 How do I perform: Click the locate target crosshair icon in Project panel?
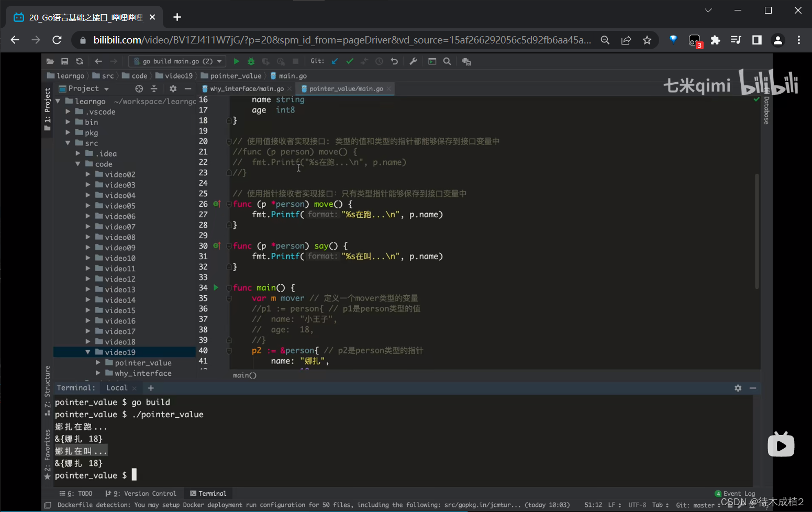click(139, 88)
